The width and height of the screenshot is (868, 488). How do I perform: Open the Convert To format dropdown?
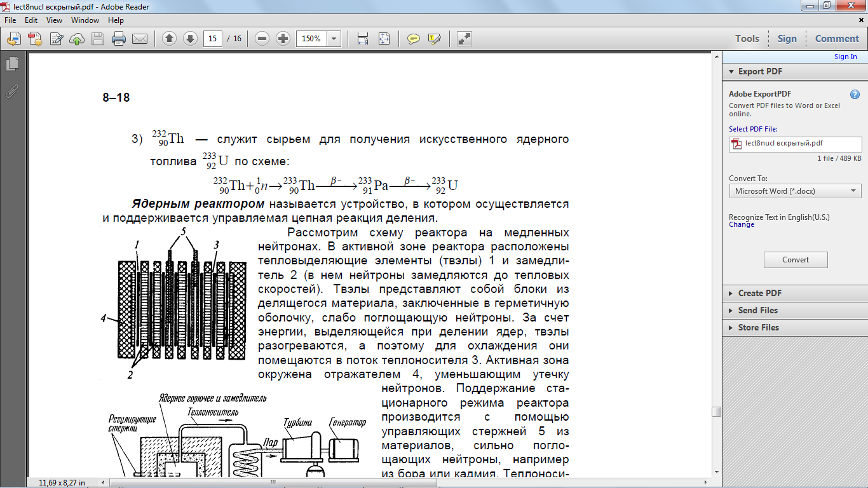point(796,191)
